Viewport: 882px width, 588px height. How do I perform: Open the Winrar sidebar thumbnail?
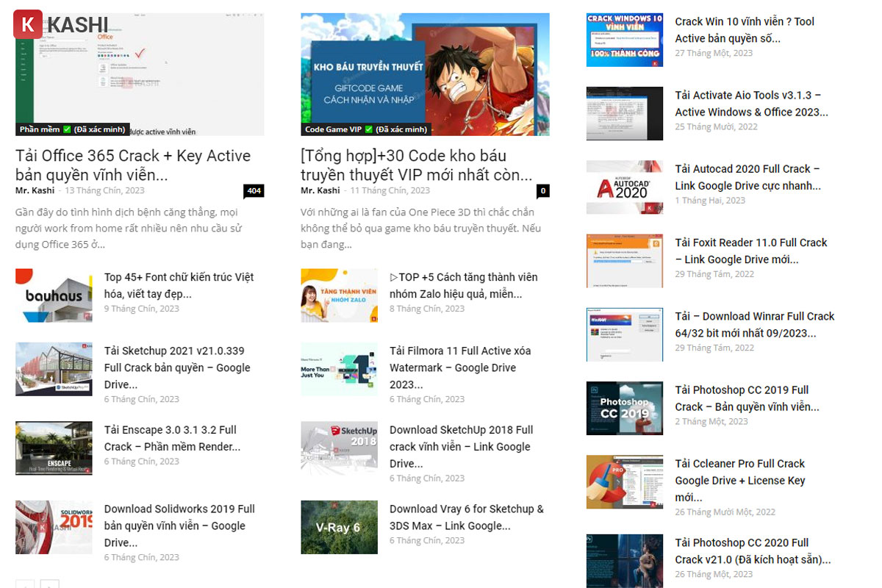tap(625, 334)
